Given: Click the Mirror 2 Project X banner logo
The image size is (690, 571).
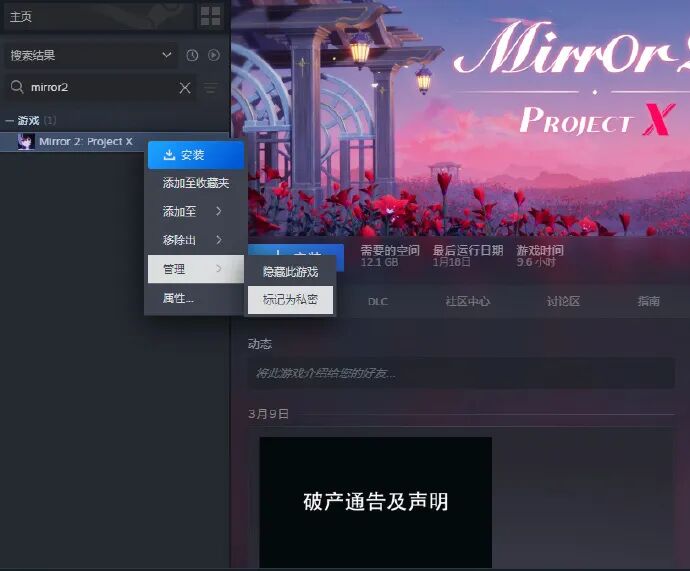Looking at the screenshot, I should [x=571, y=77].
